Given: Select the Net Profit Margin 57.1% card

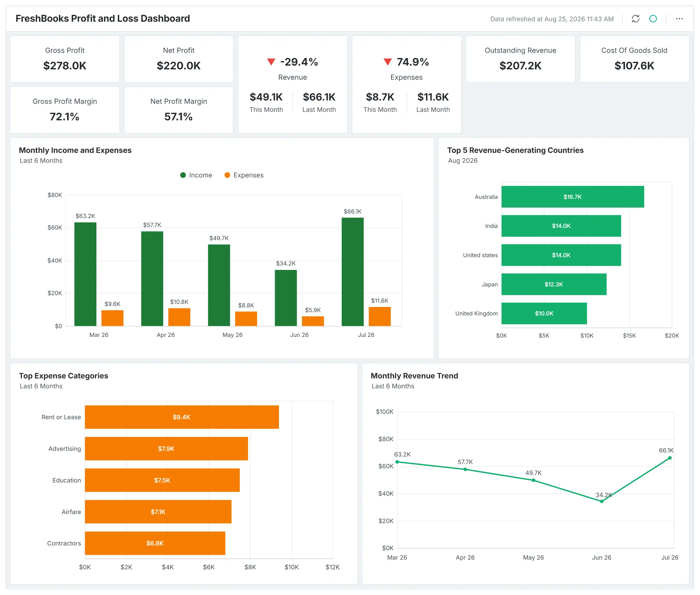Looking at the screenshot, I should point(179,110).
